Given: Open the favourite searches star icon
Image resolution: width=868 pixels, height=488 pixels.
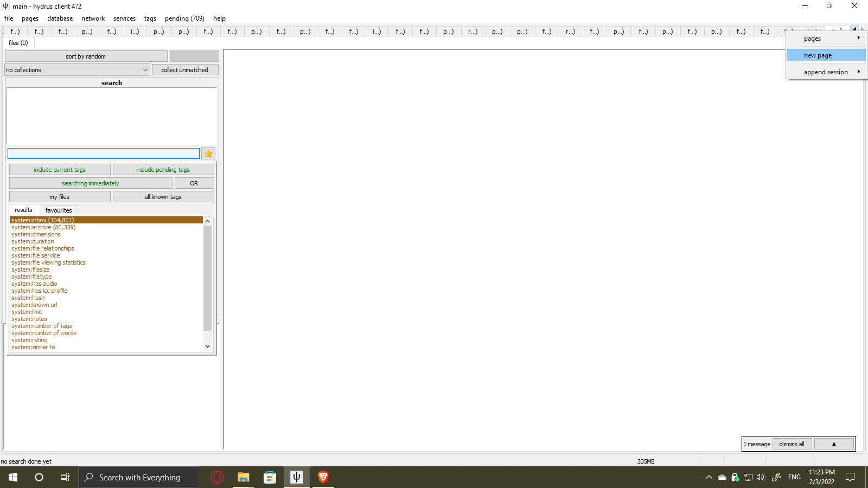Looking at the screenshot, I should [x=208, y=153].
